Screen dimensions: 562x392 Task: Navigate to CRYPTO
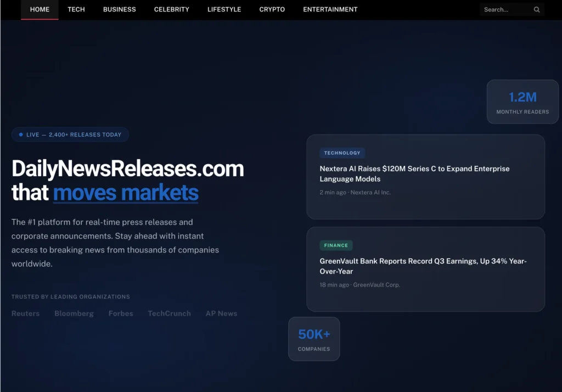pos(272,10)
